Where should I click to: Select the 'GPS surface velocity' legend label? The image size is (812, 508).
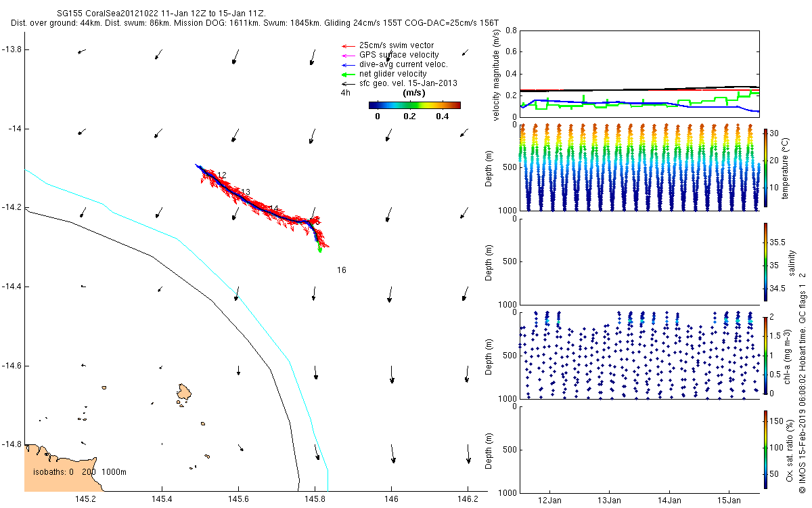[x=399, y=55]
